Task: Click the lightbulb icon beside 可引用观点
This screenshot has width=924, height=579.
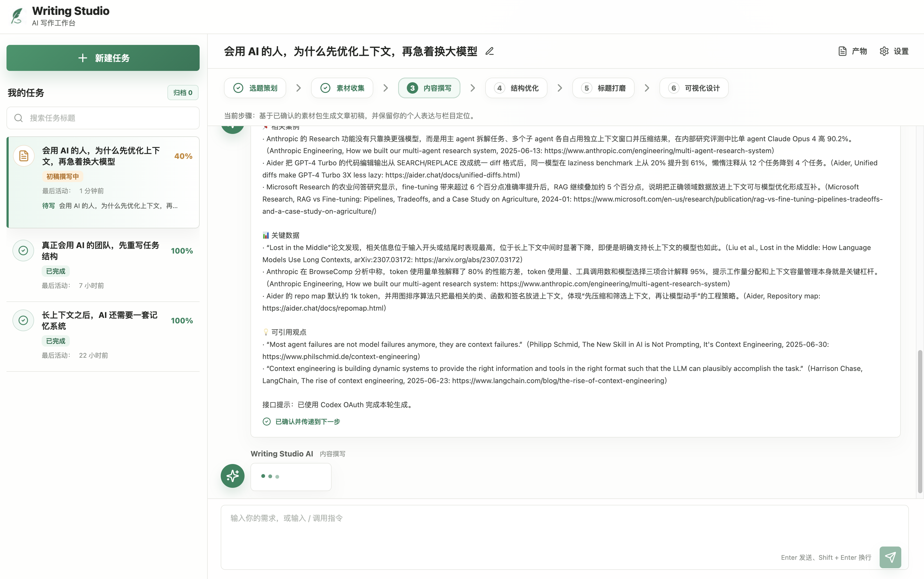Action: click(266, 333)
